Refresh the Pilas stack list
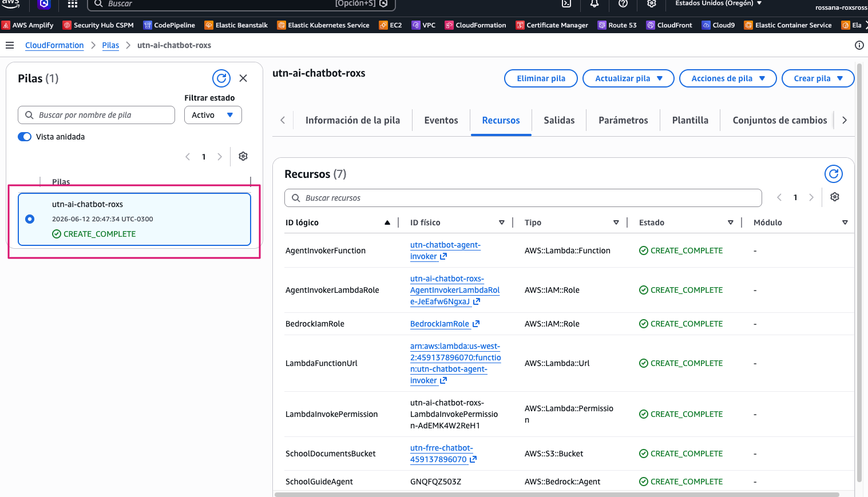Screen dimensions: 868x497 coord(221,78)
